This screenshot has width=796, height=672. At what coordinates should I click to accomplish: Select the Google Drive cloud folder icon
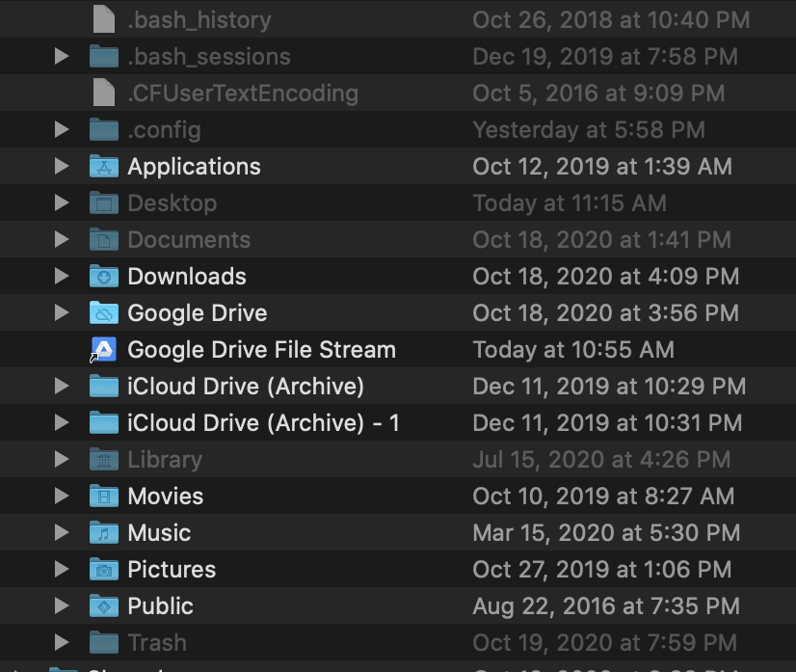click(x=103, y=312)
